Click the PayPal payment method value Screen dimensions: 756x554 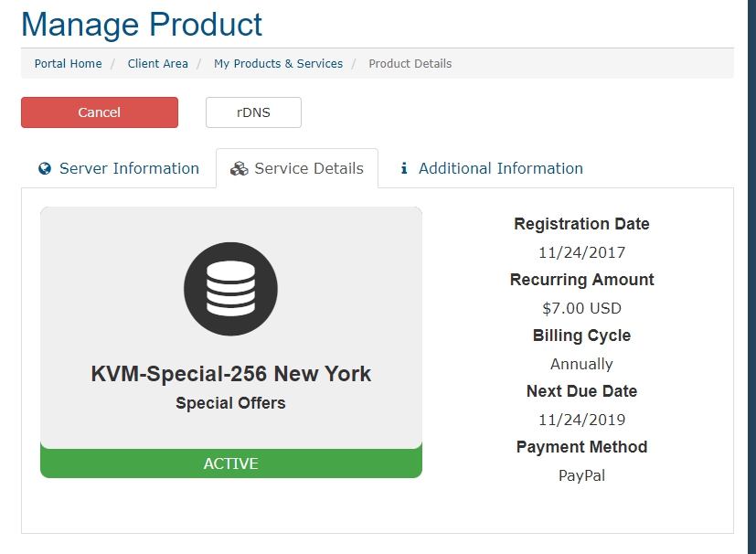581,475
